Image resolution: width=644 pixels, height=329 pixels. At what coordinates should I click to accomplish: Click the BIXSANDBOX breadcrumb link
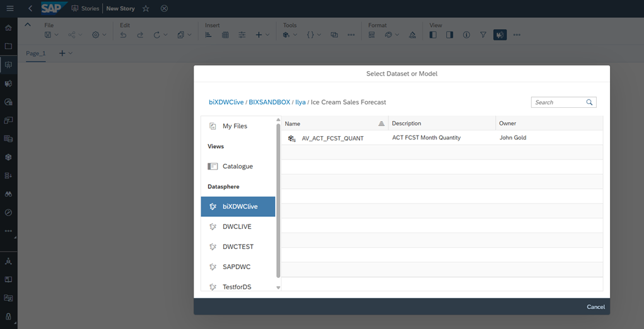(x=269, y=102)
